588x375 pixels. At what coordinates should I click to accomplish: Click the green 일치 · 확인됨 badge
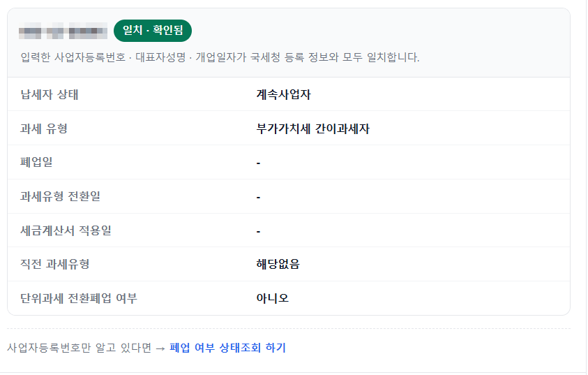pyautogui.click(x=153, y=31)
